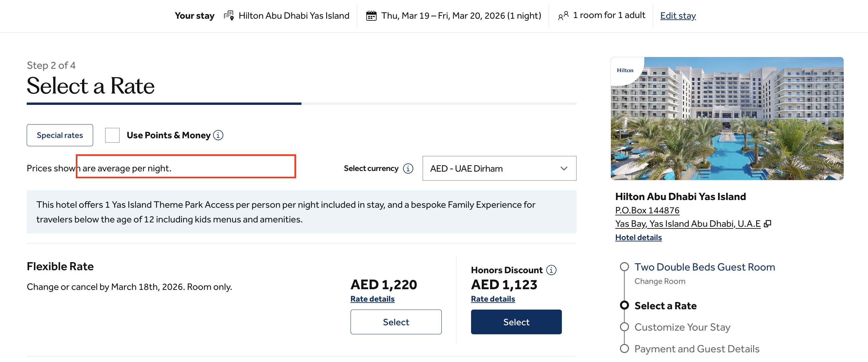Open the Honors Discount info icon
This screenshot has width=868, height=362.
tap(551, 270)
